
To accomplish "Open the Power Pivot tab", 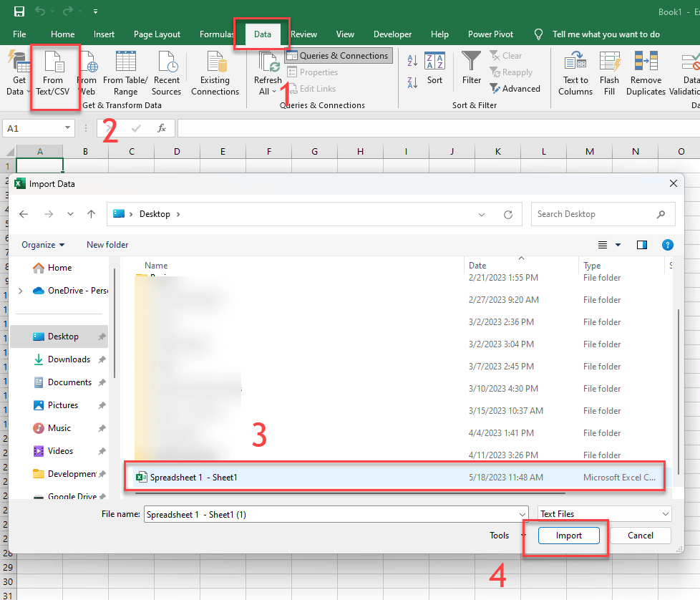I will click(x=490, y=34).
